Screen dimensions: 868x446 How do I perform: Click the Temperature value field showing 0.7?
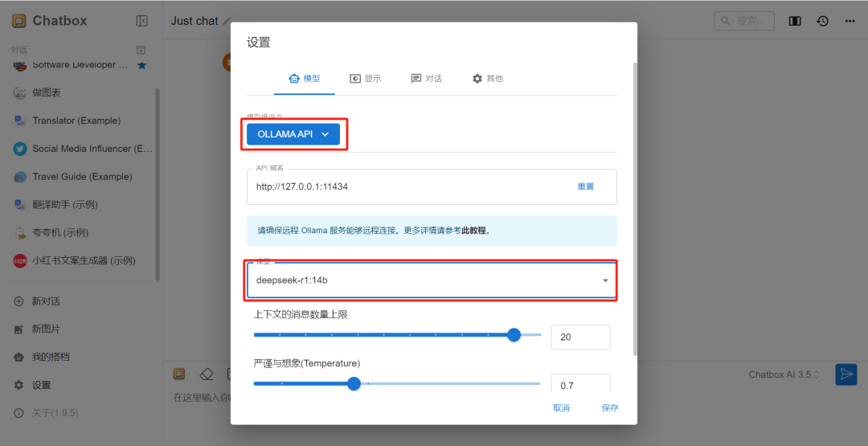click(x=580, y=383)
